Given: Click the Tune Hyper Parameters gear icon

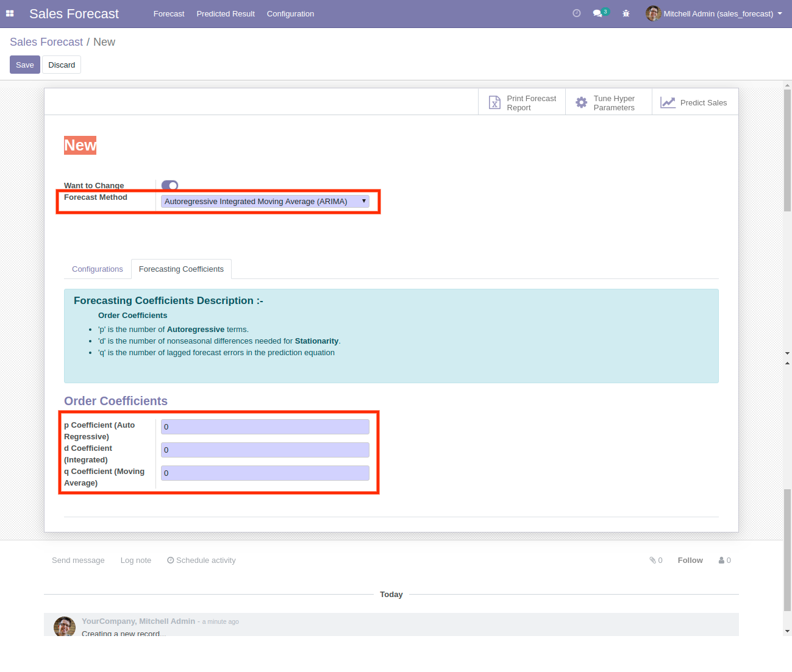Looking at the screenshot, I should pos(582,103).
